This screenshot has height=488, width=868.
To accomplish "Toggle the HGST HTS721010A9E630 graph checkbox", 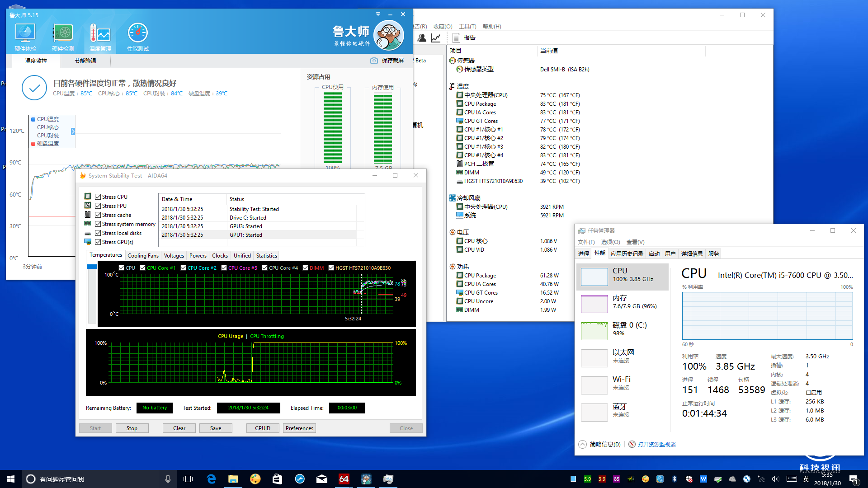I will (331, 268).
